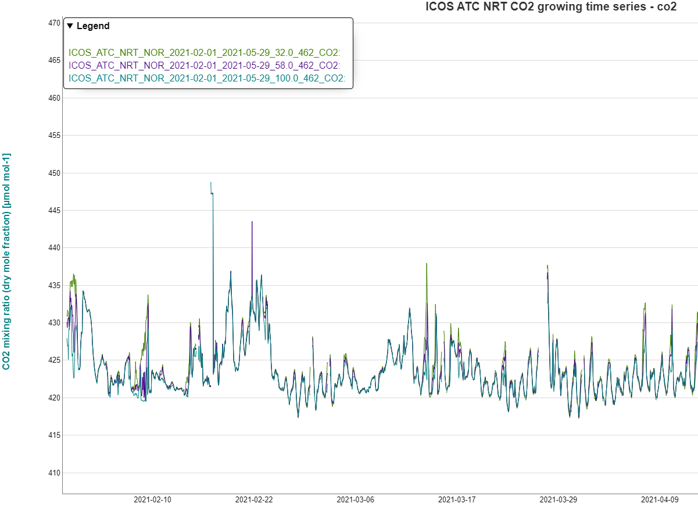Click the 435 y-axis tick label
Image resolution: width=698 pixels, height=507 pixels.
(x=54, y=286)
